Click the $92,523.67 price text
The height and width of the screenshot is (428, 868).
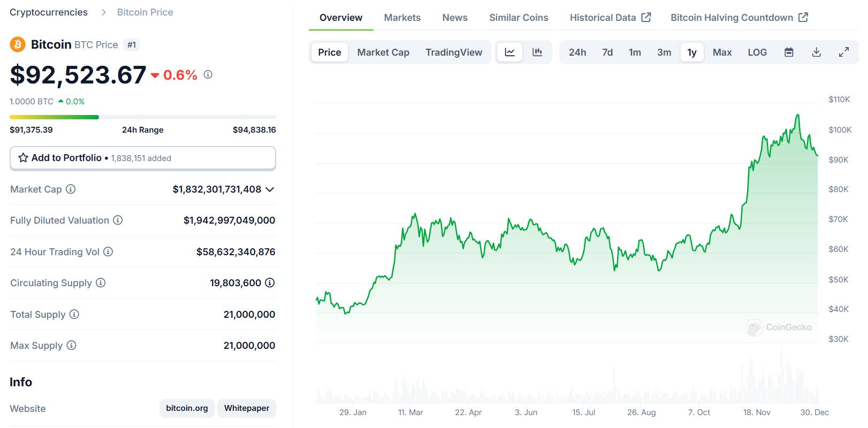click(x=78, y=75)
